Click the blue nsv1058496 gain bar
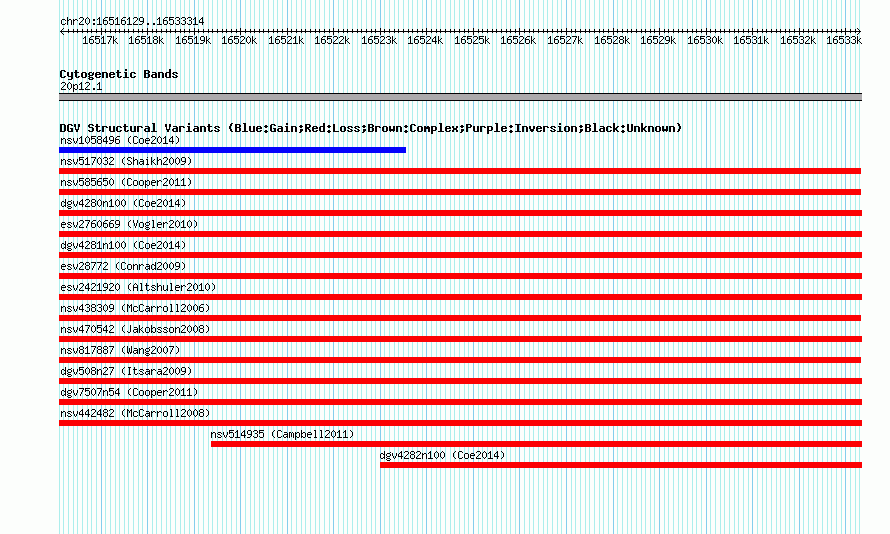 233,150
